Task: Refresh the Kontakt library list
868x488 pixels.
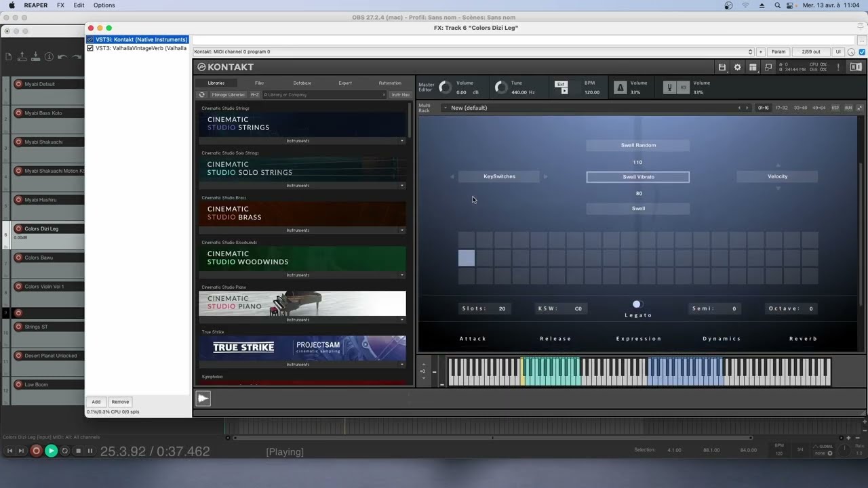Action: click(x=201, y=95)
